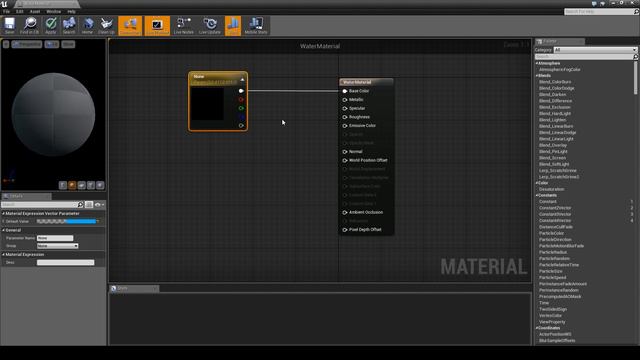Click the Ambient Occlusion input pin
The width and height of the screenshot is (640, 360).
click(x=345, y=212)
